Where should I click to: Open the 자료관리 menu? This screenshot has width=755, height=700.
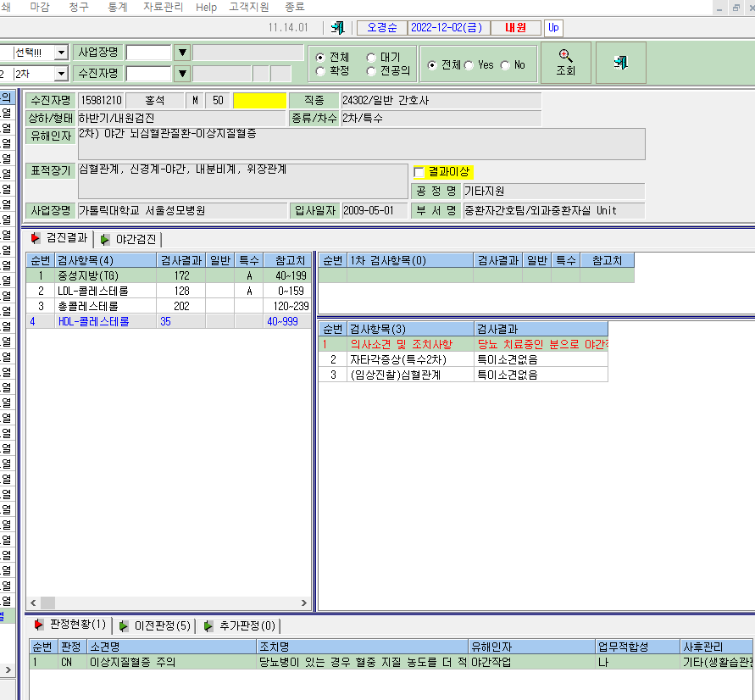click(163, 8)
